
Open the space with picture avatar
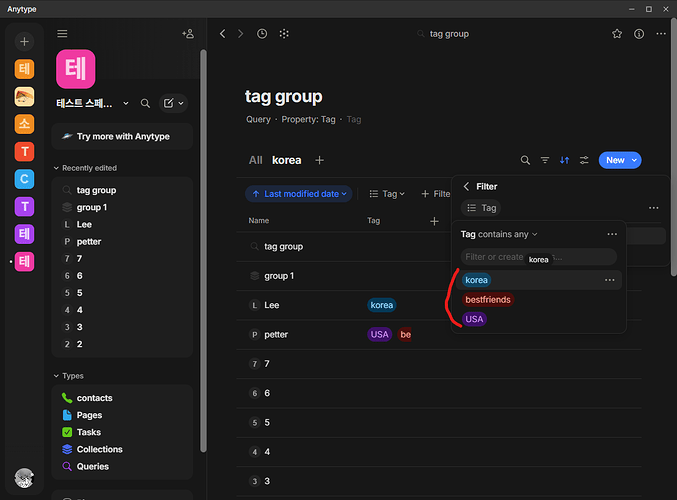[25, 97]
